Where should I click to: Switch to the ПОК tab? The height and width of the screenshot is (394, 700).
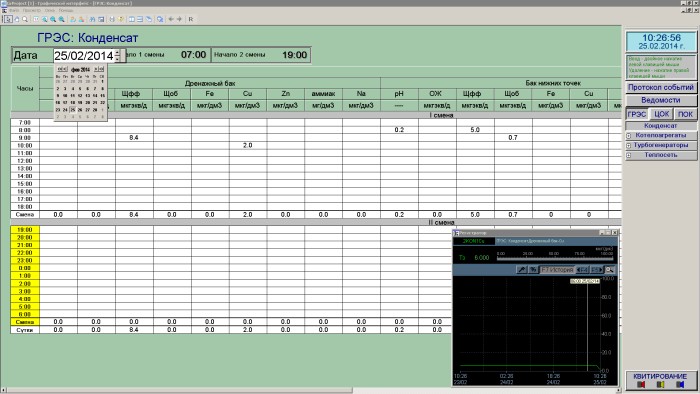point(685,114)
